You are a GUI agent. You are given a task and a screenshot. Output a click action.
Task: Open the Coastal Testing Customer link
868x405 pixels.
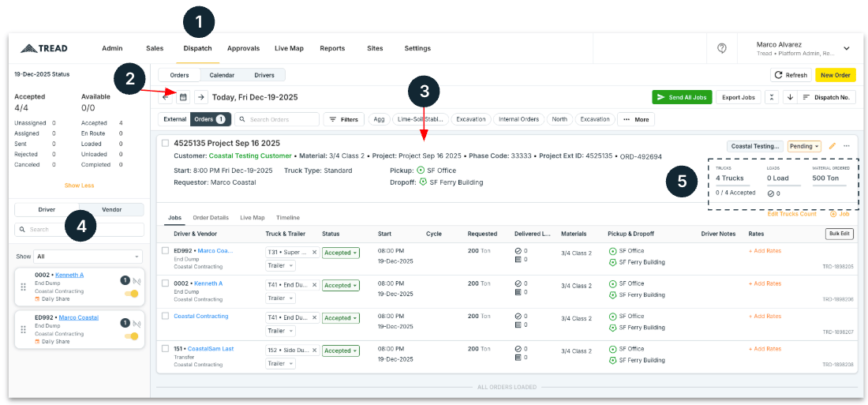click(x=250, y=156)
